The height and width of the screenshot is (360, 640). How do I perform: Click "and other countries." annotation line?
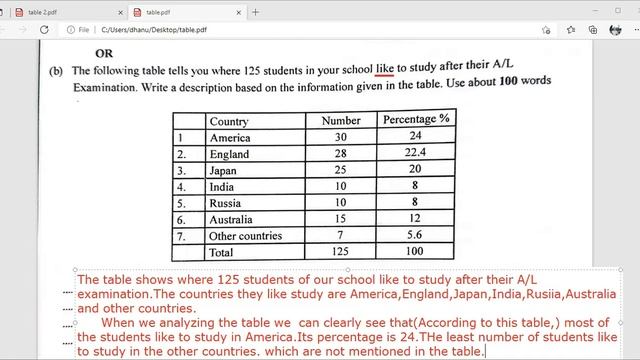(137, 309)
